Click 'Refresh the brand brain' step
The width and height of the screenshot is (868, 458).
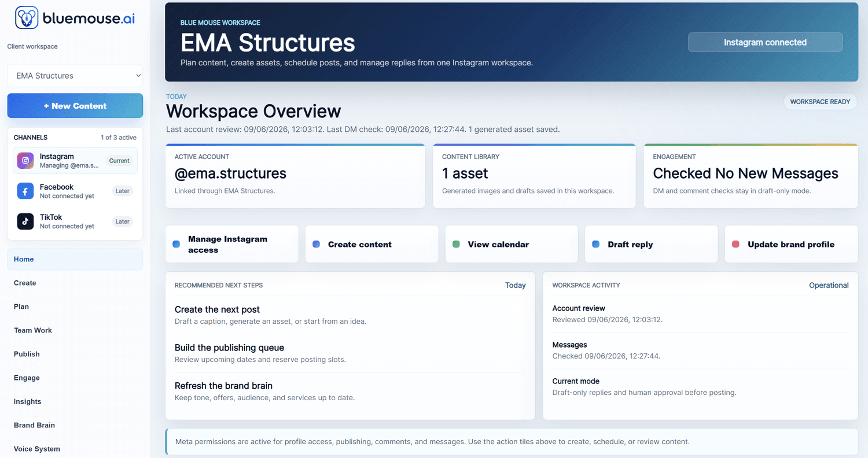coord(350,391)
